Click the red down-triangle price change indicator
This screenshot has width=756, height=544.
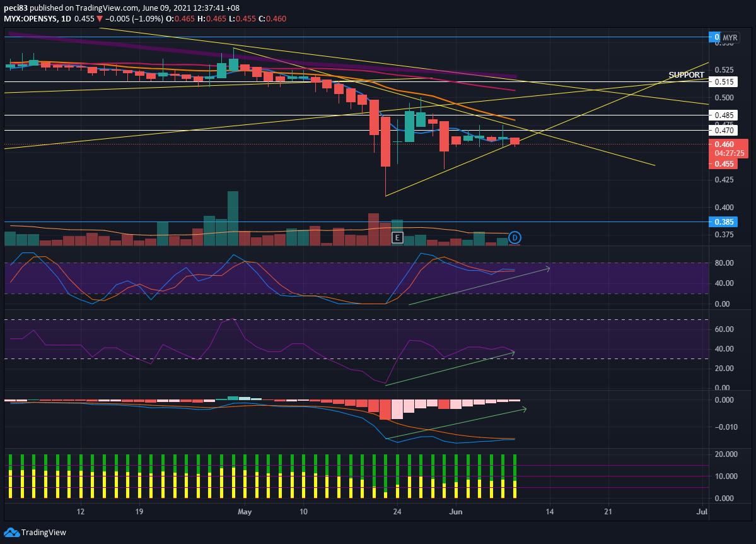100,19
